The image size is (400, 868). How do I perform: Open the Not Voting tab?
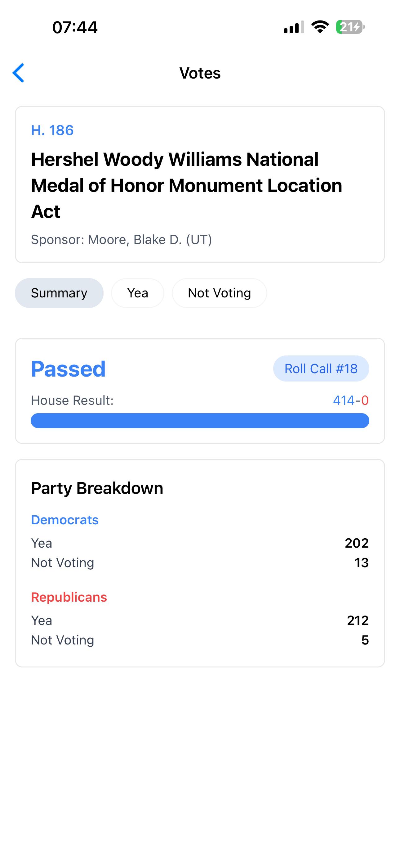(x=219, y=293)
